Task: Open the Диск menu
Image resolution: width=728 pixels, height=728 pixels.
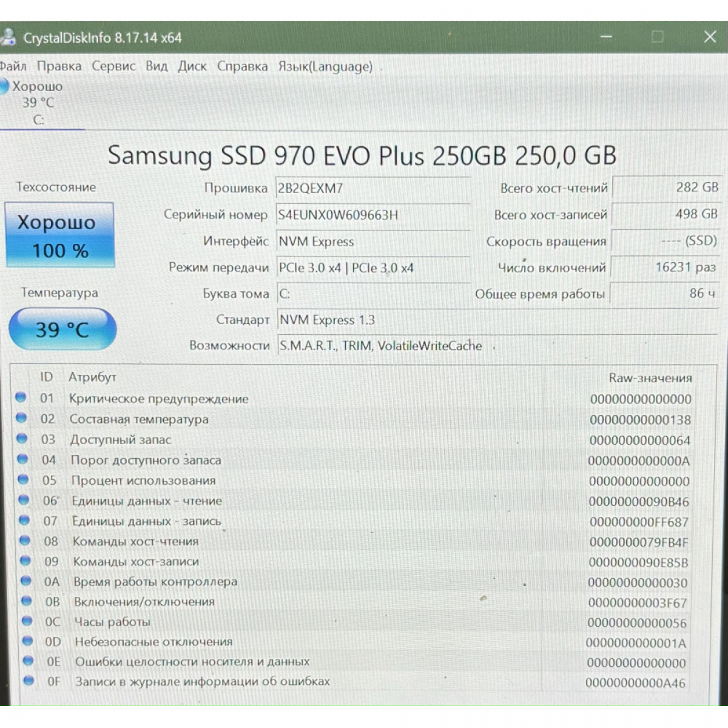Action: tap(192, 66)
